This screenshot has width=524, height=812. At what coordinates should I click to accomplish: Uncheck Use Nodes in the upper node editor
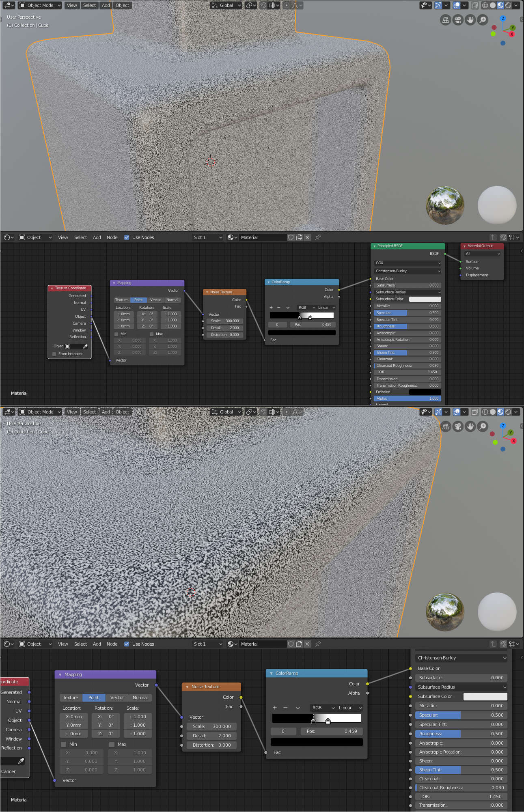[127, 237]
